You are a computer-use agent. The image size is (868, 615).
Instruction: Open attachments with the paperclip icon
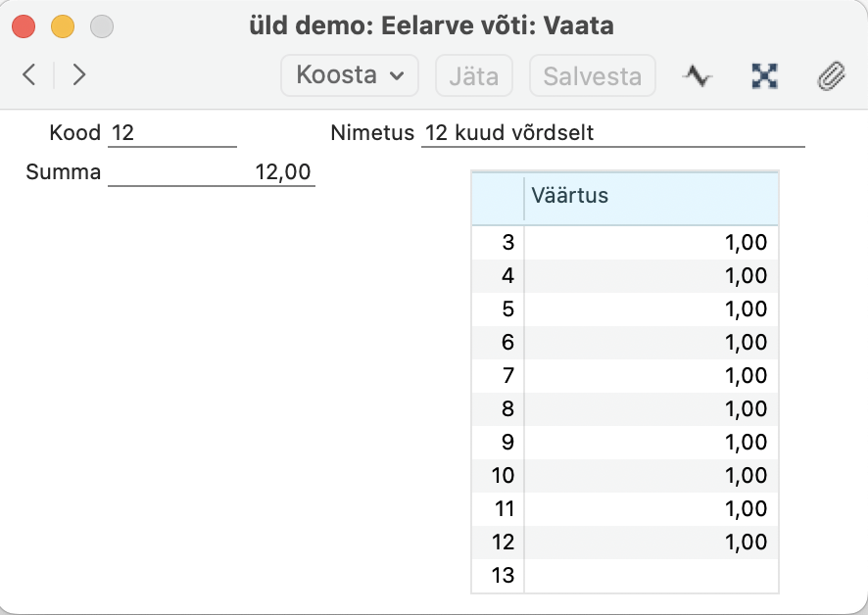[x=831, y=75]
